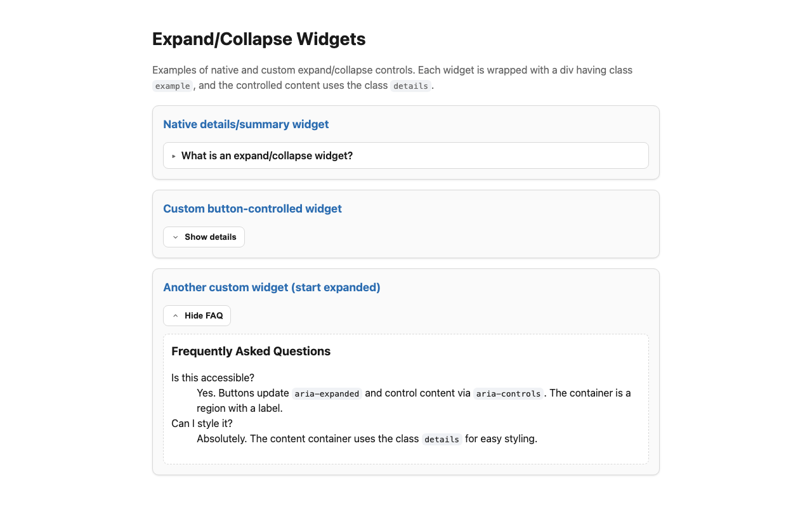Viewport: 812px width, 526px height.
Task: Click the aria-expanded code badge in the FAQ
Action: point(326,393)
